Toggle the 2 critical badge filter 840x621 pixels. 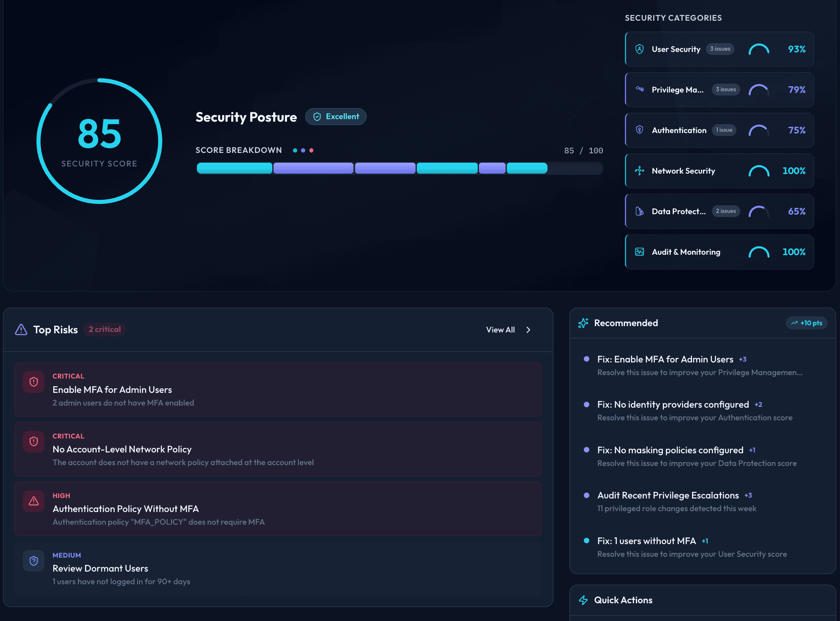[x=104, y=330]
